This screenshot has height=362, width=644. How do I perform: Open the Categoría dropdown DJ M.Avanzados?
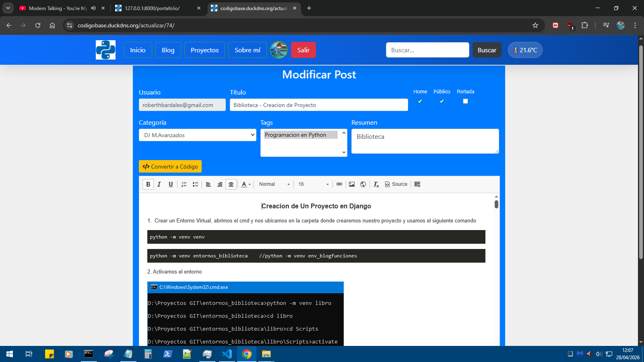click(x=198, y=135)
